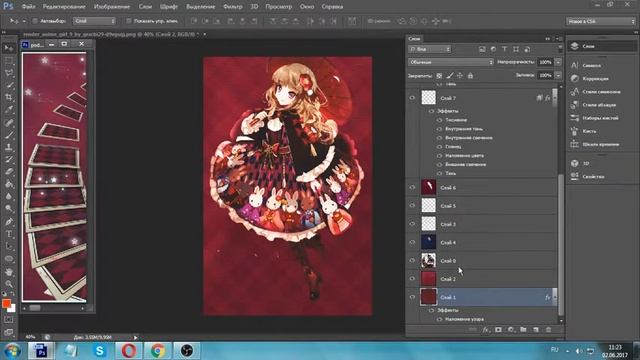Hide layer Слой 5 with its eye icon

click(x=412, y=206)
